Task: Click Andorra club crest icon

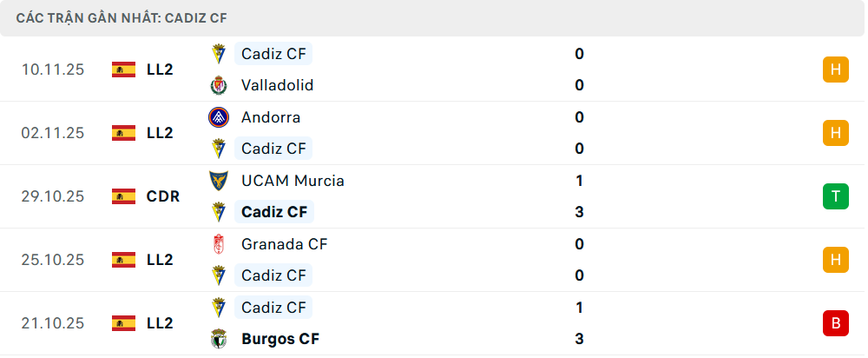Action: (218, 117)
